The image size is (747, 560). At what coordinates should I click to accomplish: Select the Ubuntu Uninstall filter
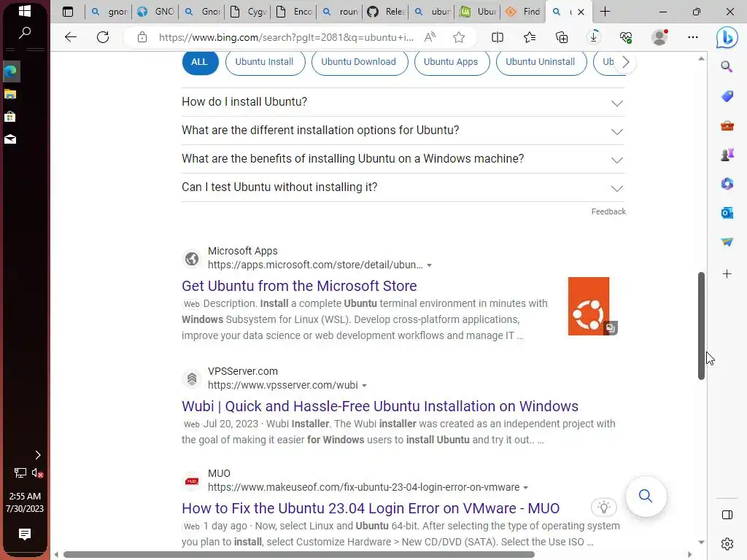[541, 62]
